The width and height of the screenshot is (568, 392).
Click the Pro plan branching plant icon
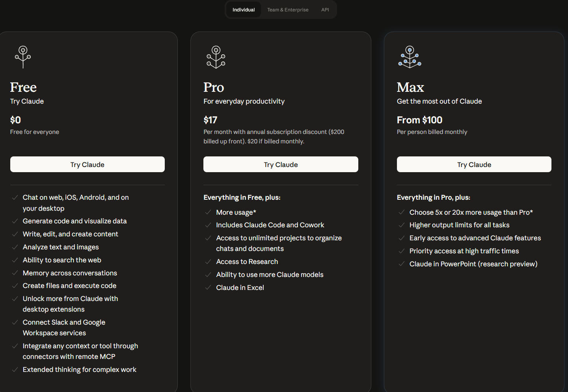pyautogui.click(x=216, y=57)
